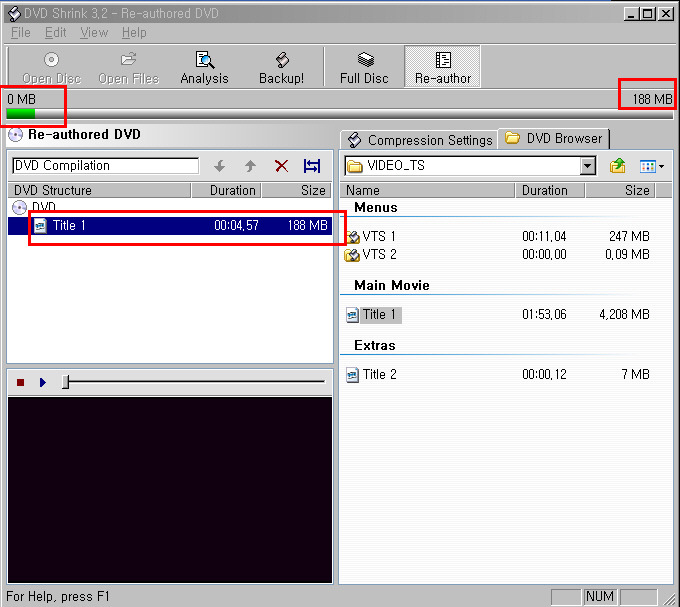The image size is (680, 607).
Task: Click the Open Files toolbar button
Action: coord(129,68)
